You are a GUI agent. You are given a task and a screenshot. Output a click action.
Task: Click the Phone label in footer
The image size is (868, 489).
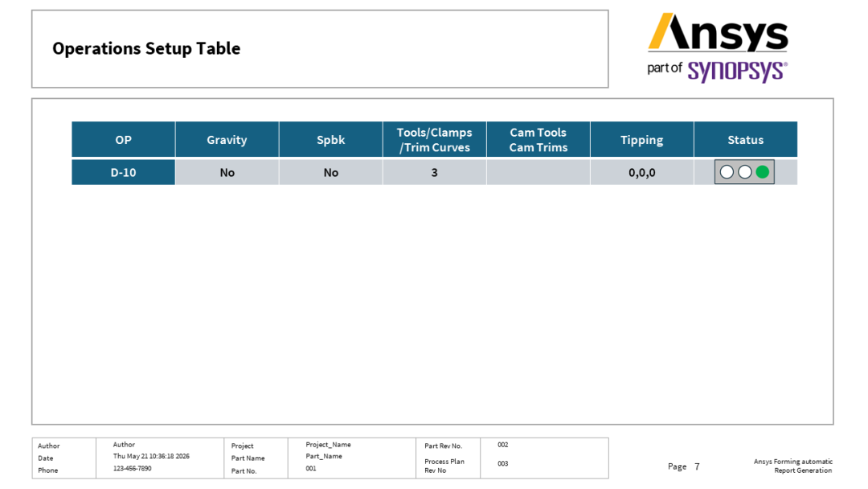[47, 471]
